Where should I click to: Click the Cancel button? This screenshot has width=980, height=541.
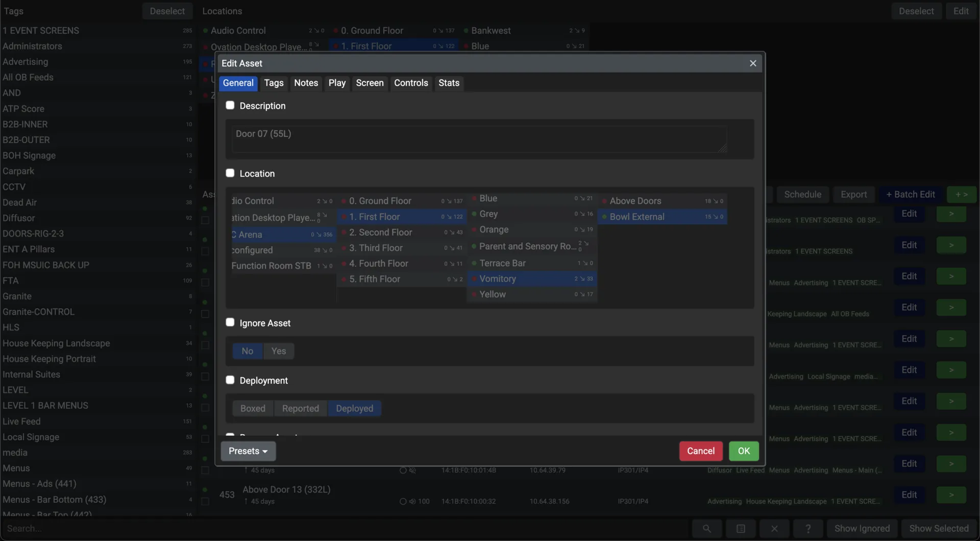(701, 451)
